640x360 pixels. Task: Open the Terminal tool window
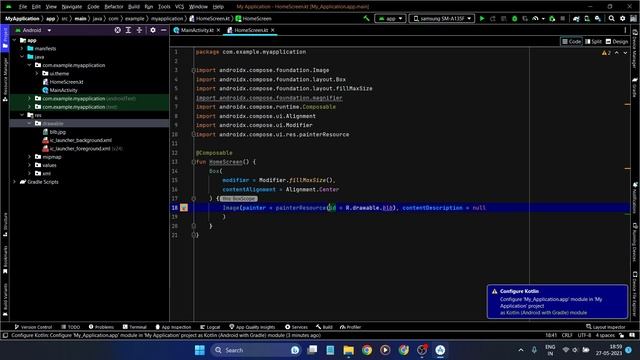(134, 327)
